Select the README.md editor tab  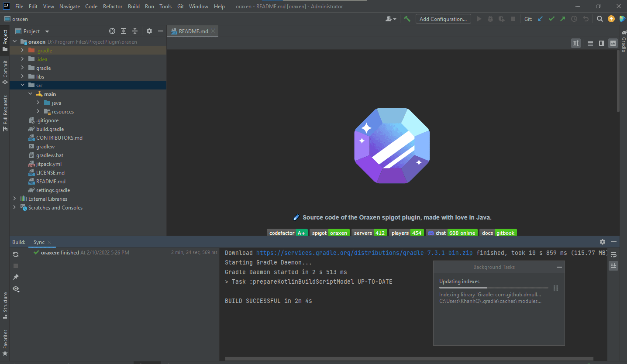click(193, 31)
